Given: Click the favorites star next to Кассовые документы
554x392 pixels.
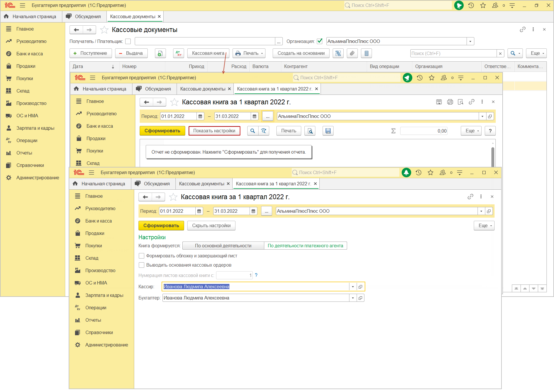Looking at the screenshot, I should click(104, 30).
